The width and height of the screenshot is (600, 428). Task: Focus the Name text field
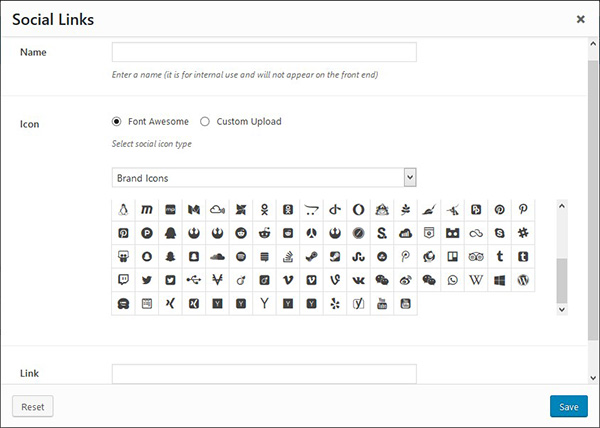[264, 52]
